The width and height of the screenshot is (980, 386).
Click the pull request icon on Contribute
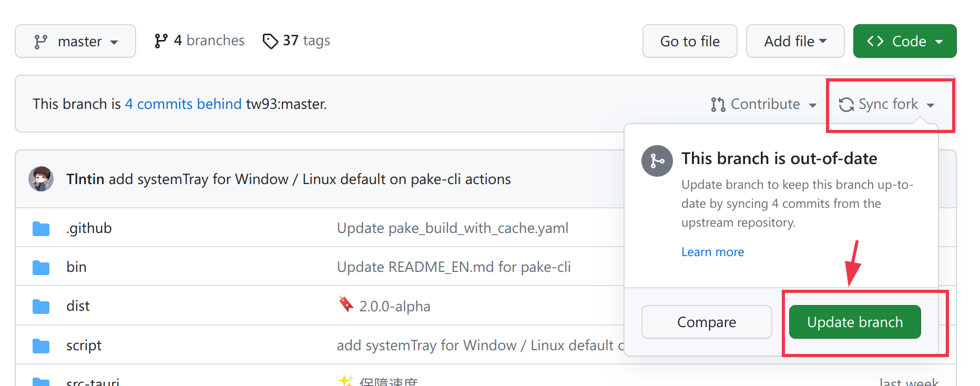point(718,105)
